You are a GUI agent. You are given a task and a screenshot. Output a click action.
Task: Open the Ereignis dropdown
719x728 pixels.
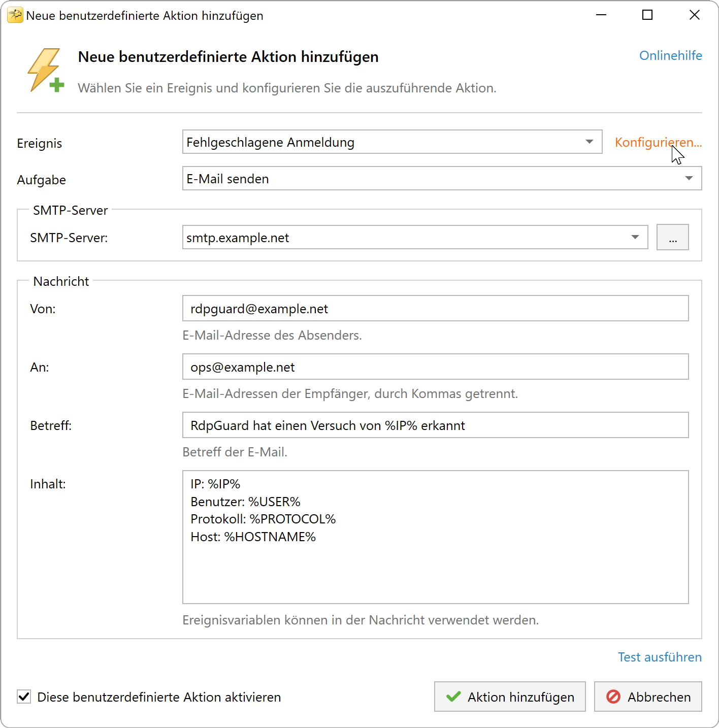[x=392, y=142]
